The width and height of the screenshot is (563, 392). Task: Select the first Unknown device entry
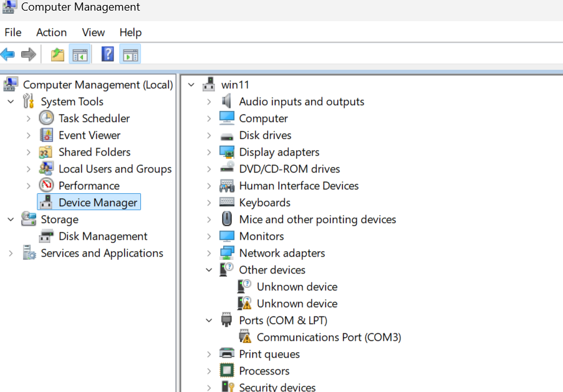click(x=297, y=287)
